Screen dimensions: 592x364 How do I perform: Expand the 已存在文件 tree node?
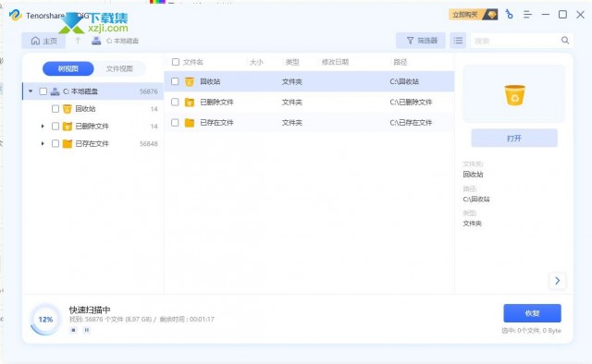pyautogui.click(x=43, y=143)
